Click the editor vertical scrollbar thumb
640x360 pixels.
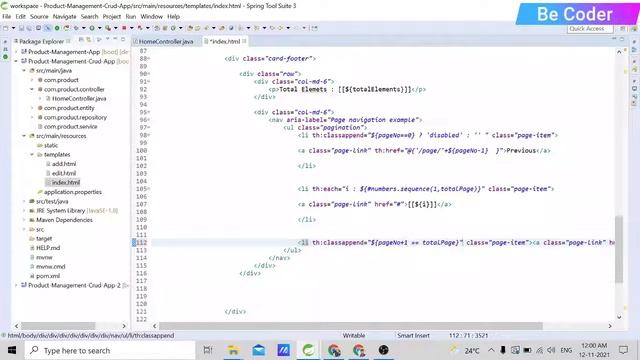click(619, 249)
